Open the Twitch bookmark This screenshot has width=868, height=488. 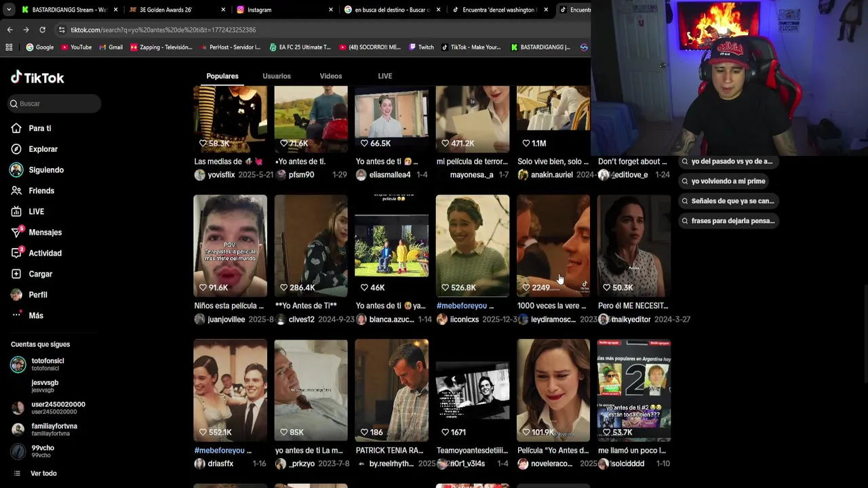click(421, 47)
